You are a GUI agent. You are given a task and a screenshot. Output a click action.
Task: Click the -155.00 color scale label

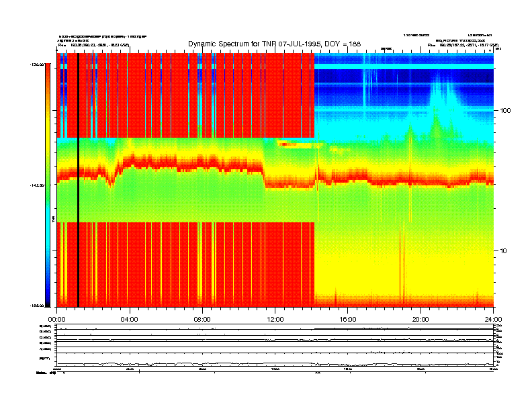pyautogui.click(x=37, y=306)
